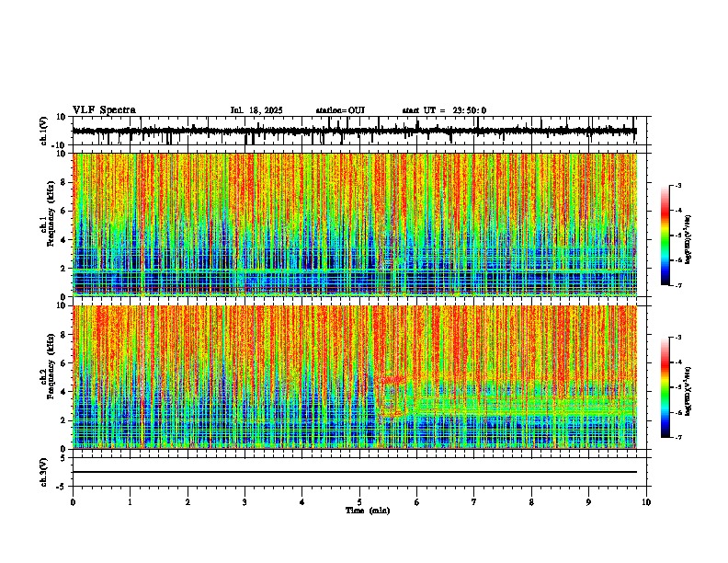
Task: Select the ch.2 spectrogram color bar
Action: coord(665,387)
